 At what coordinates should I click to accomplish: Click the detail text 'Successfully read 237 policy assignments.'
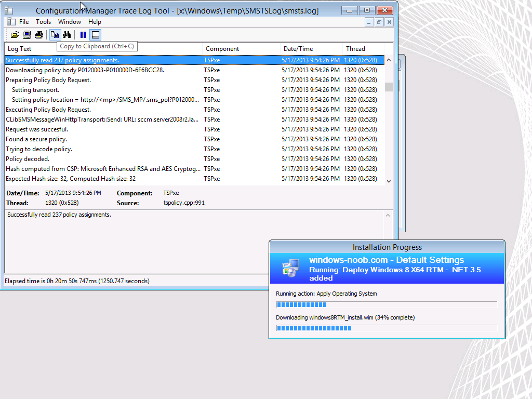59,215
